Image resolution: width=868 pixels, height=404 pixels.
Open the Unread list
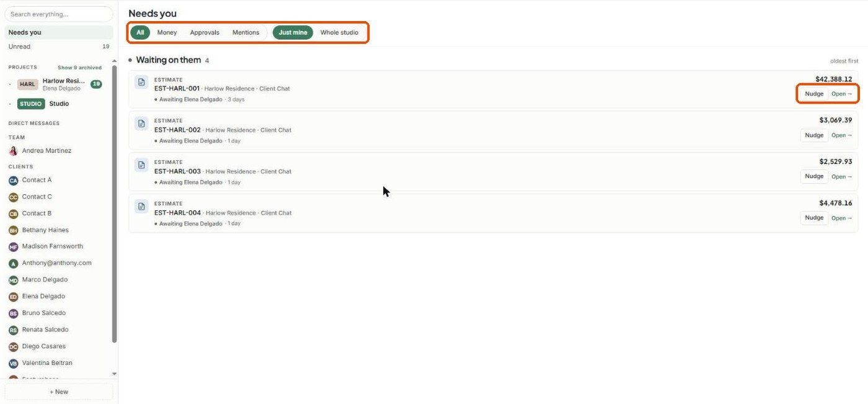pos(59,47)
